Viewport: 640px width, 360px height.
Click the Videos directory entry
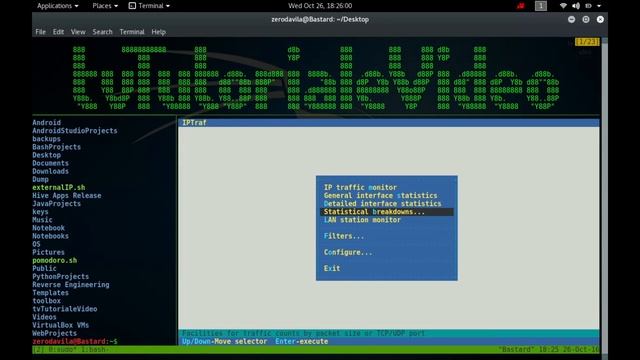(44, 317)
